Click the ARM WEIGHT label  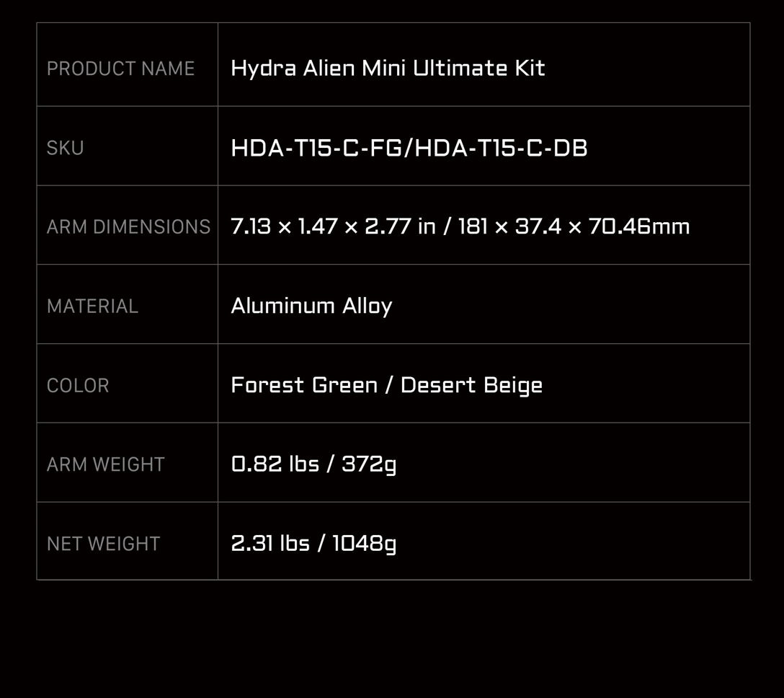(105, 465)
